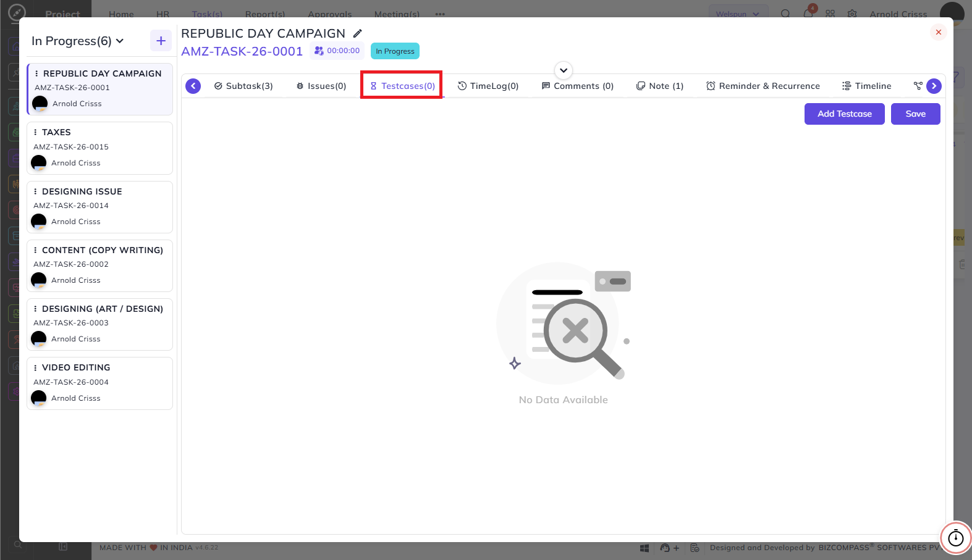Open the floating stopwatch timer icon
972x560 pixels.
pyautogui.click(x=956, y=538)
